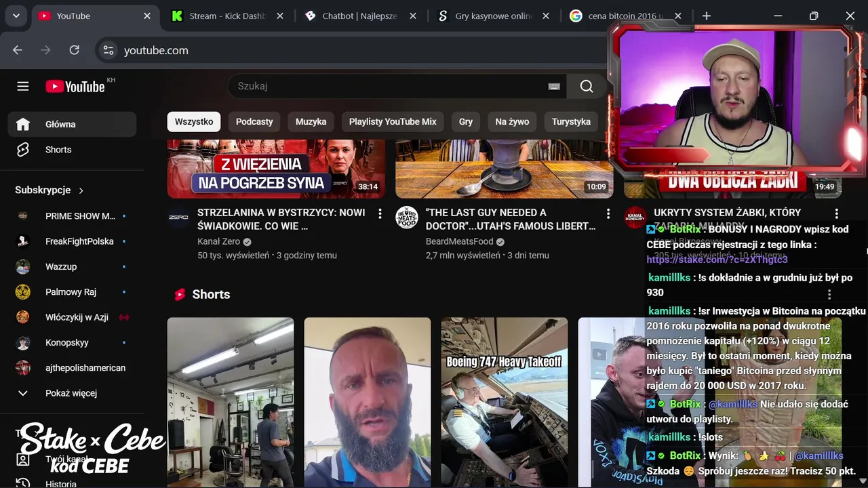Click the search magnifier button
Image resolution: width=868 pixels, height=488 pixels.
587,86
